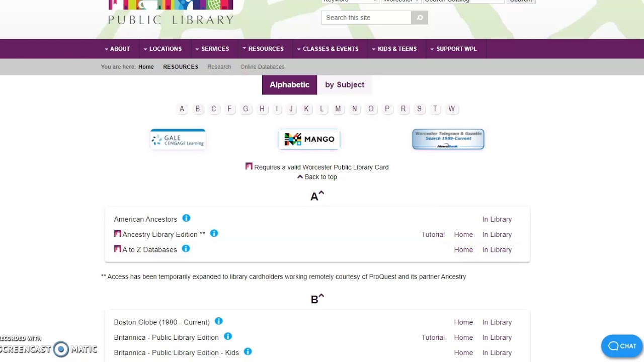Click the Back to top link
644x362 pixels.
[317, 177]
